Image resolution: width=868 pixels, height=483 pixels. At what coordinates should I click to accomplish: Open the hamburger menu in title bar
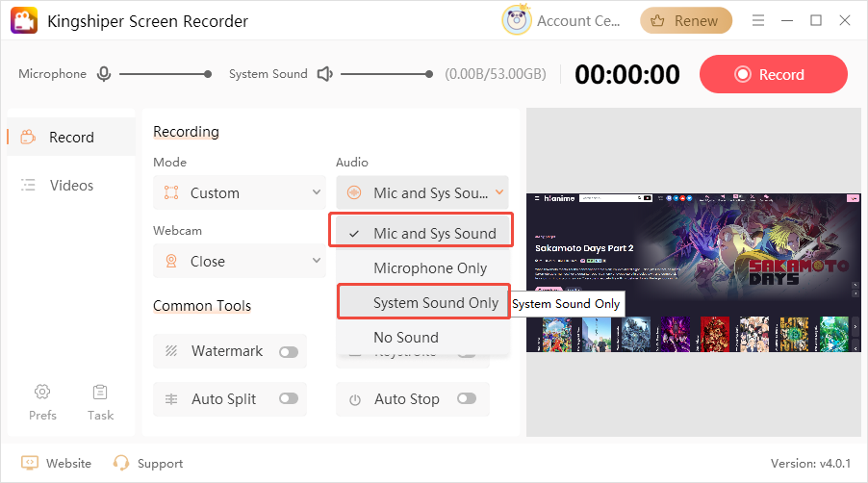(x=758, y=20)
